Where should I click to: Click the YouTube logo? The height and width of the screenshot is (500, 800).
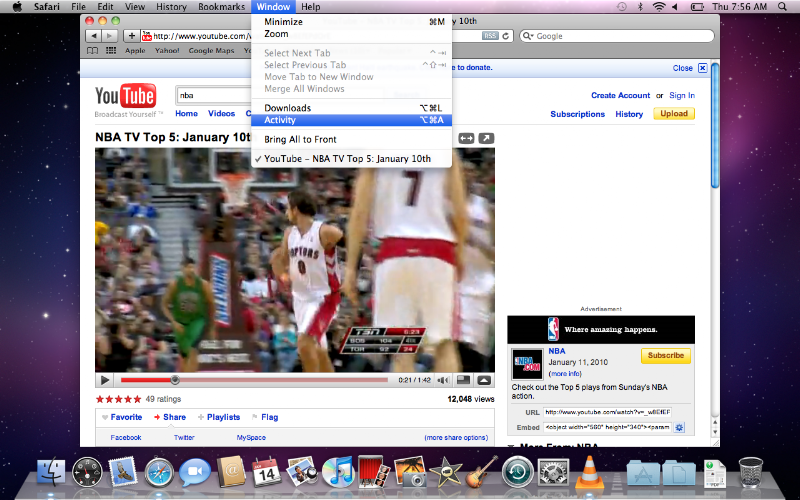click(126, 96)
